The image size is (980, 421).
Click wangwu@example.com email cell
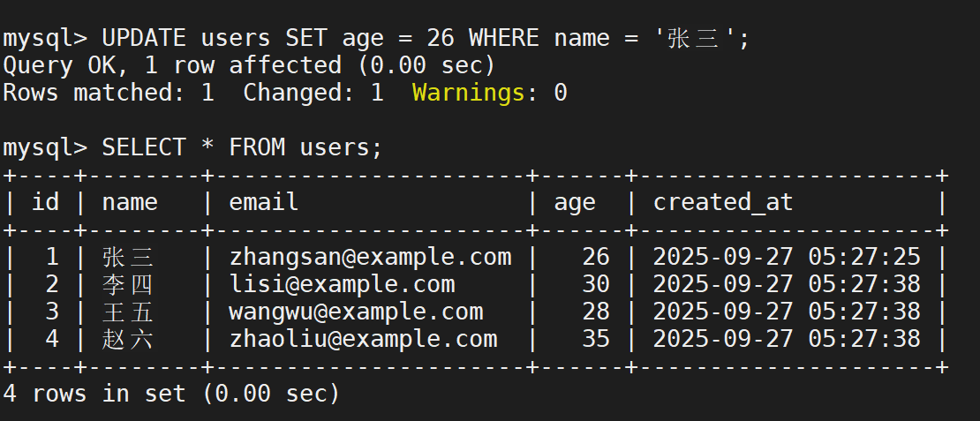click(x=357, y=312)
